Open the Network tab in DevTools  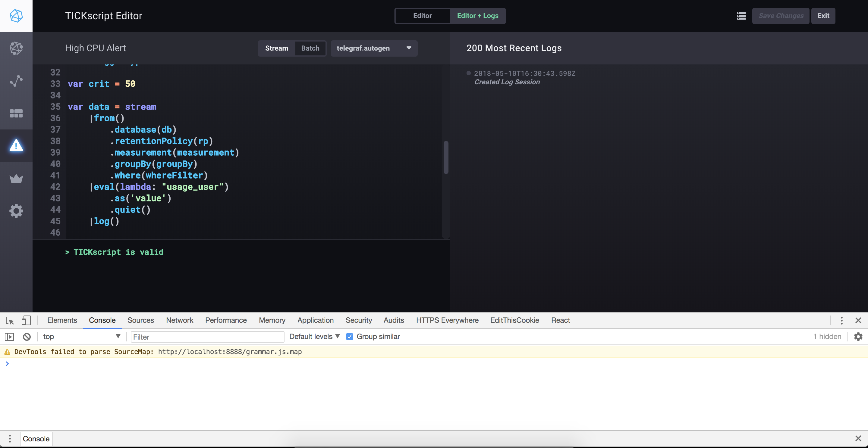point(179,320)
